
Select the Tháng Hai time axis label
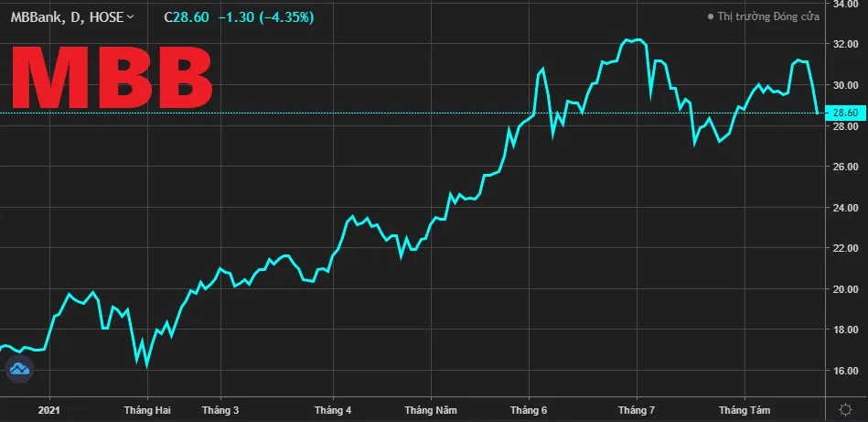[147, 410]
